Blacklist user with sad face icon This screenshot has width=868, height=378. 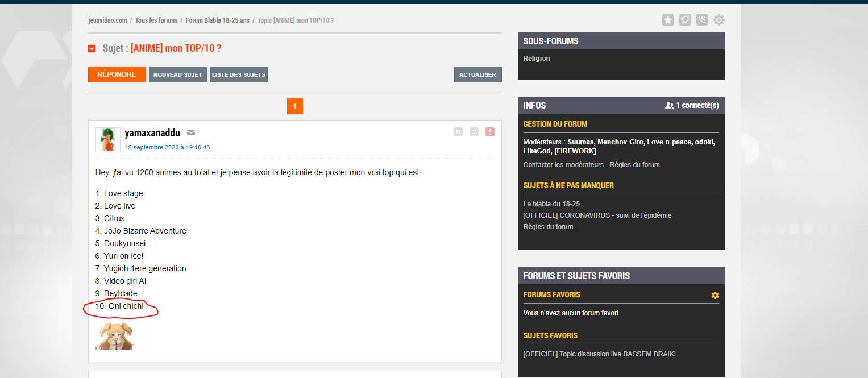click(474, 132)
